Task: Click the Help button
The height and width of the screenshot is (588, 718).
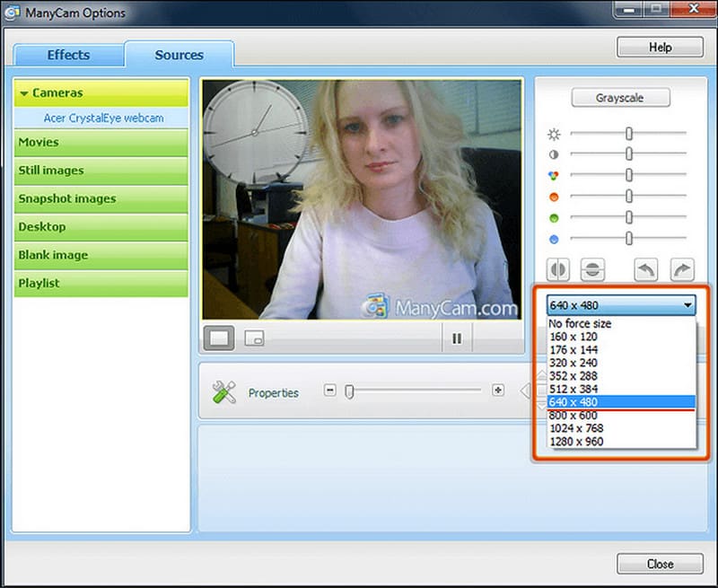Action: (660, 47)
